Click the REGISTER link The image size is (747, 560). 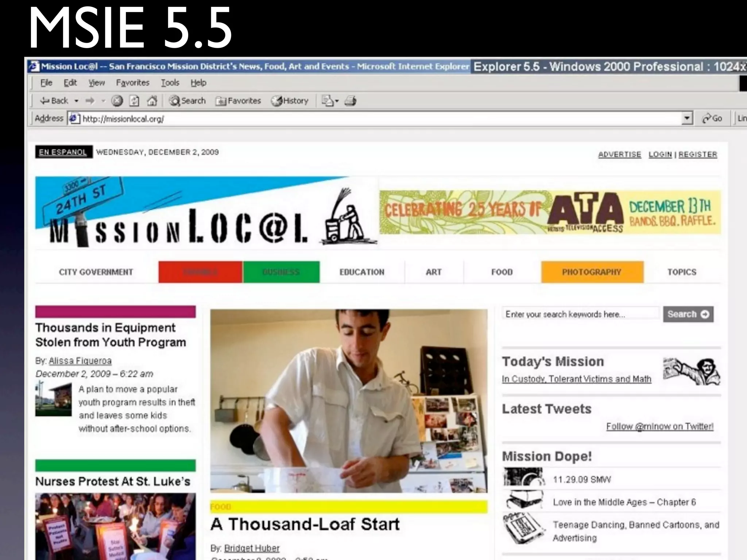(698, 154)
